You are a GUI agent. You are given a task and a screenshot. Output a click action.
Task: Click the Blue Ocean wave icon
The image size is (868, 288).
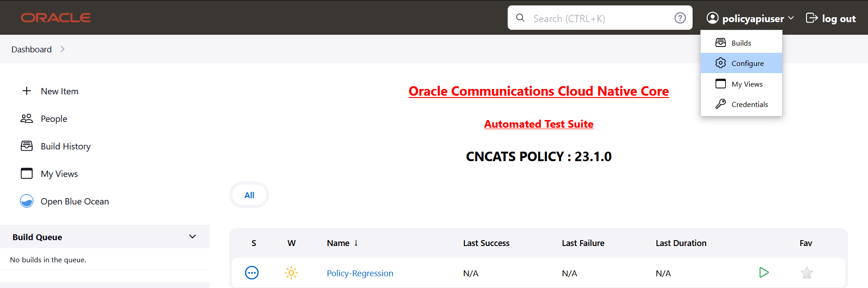click(27, 201)
